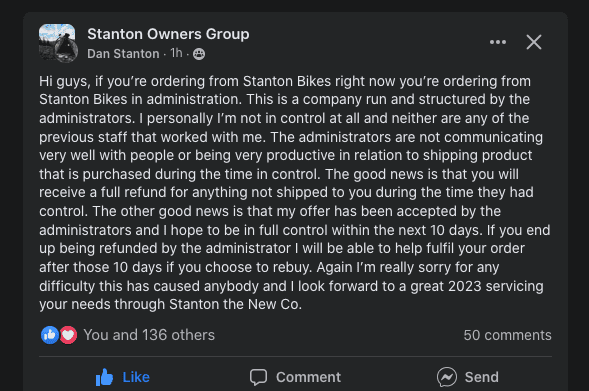Toggle the blue Like label
Screen dimensions: 589x391
pyautogui.click(x=136, y=377)
